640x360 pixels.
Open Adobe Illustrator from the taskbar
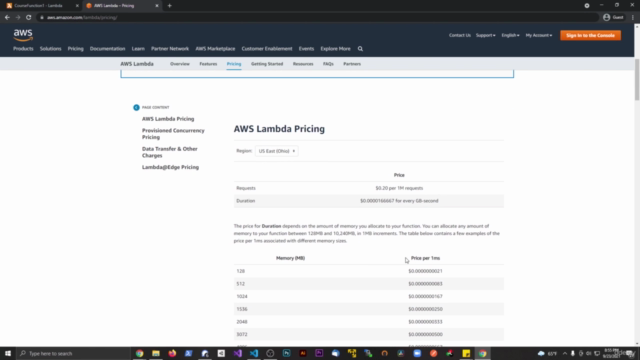pyautogui.click(x=303, y=353)
